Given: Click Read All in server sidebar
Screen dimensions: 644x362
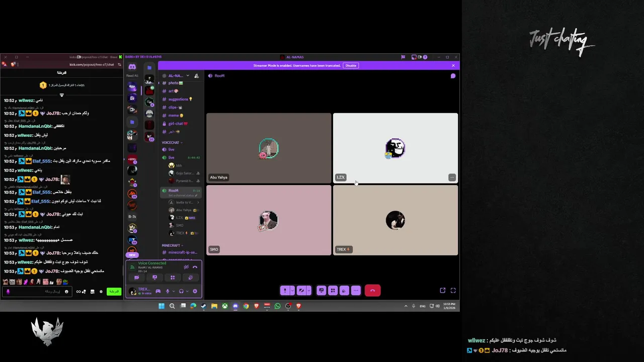Looking at the screenshot, I should coord(132,76).
